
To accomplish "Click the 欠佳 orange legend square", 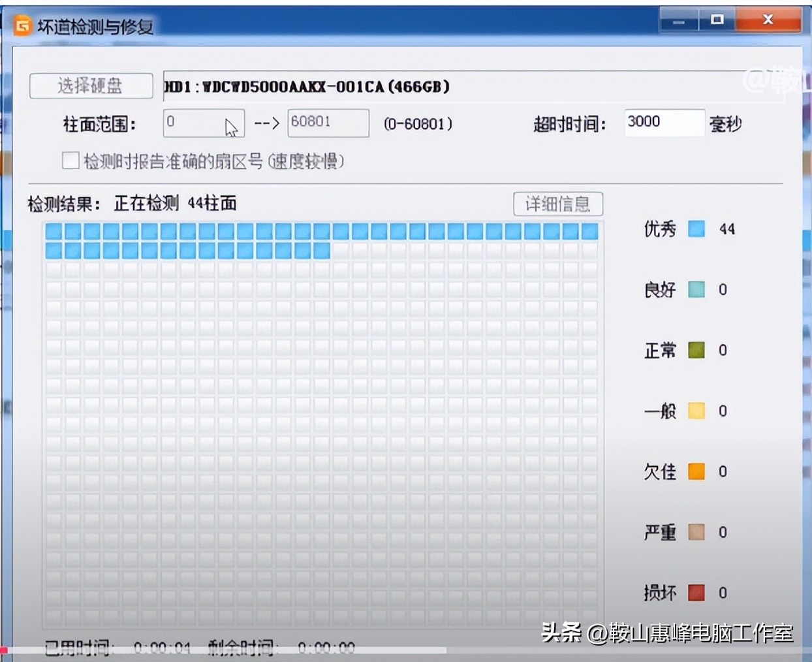I will [696, 471].
